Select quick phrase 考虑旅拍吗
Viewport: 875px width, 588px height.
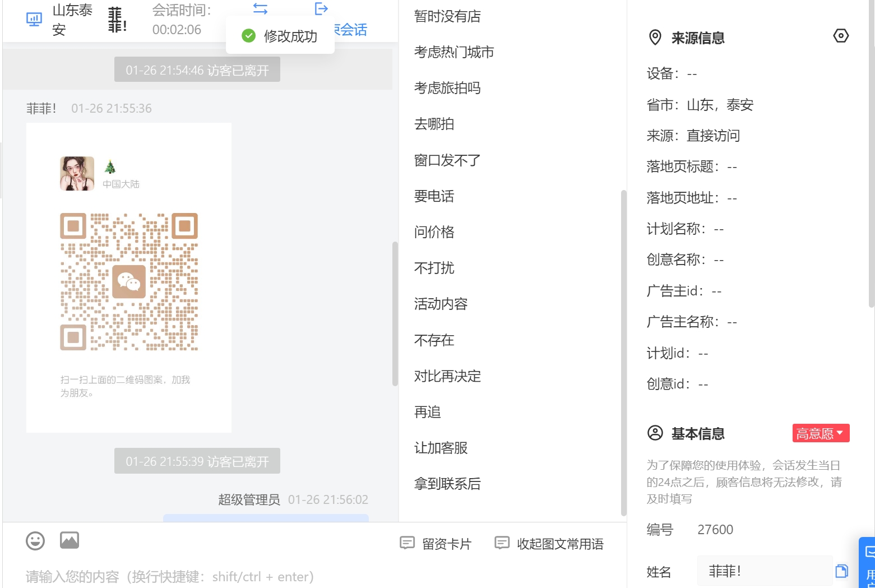pos(447,88)
